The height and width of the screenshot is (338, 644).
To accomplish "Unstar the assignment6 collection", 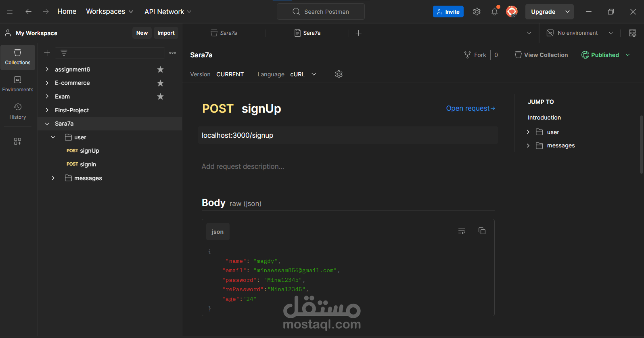I will click(160, 69).
